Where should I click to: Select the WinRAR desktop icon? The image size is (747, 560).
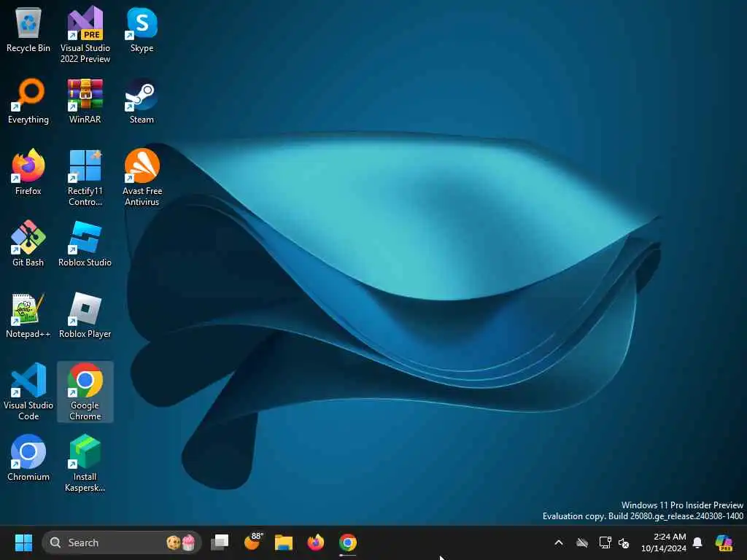point(85,101)
